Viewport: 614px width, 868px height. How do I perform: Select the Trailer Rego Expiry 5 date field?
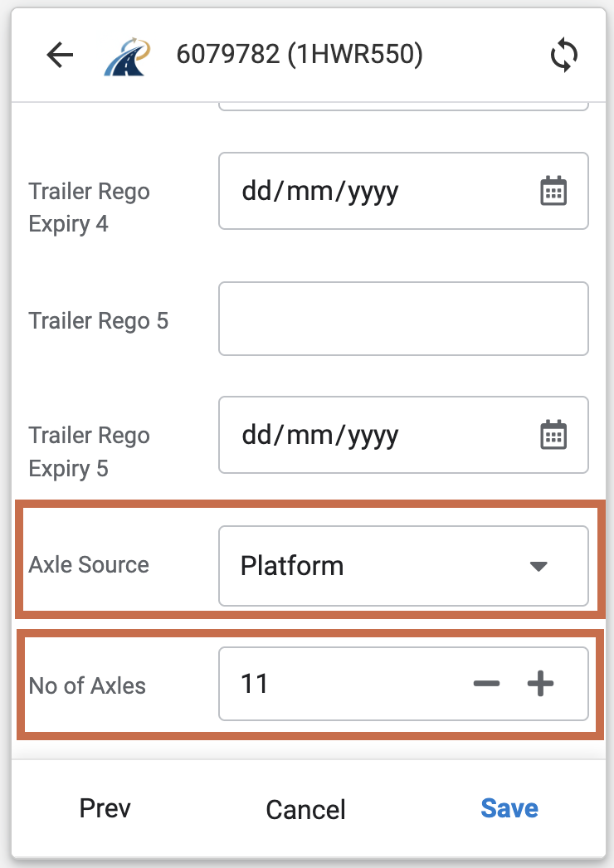point(403,435)
